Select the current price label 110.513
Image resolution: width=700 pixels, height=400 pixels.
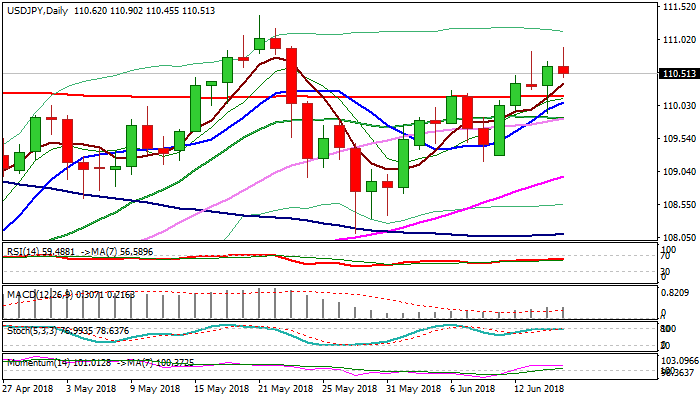678,73
